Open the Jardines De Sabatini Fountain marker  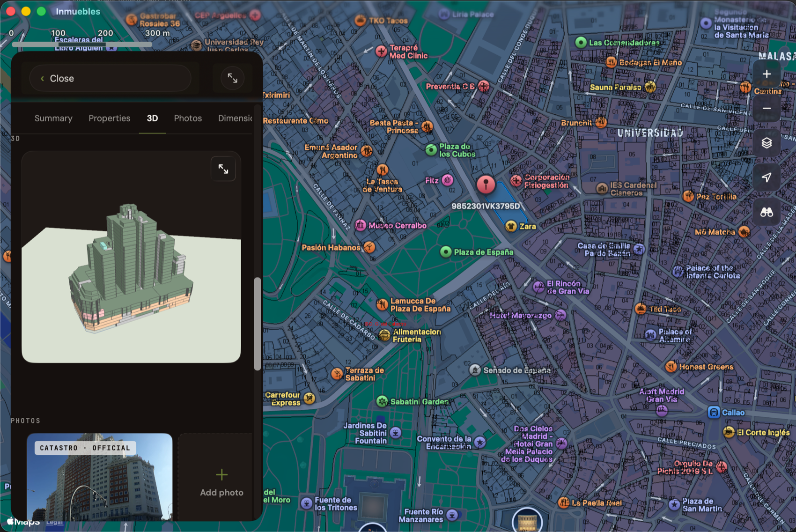[396, 433]
